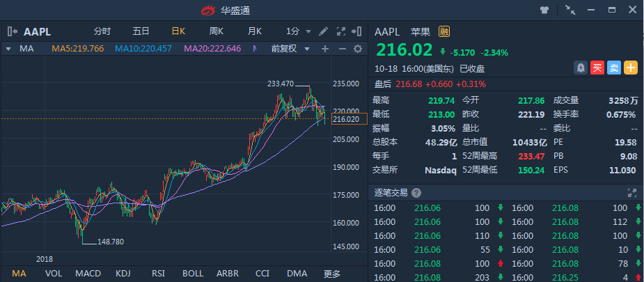Click the 今开 217.86 value
644x282 pixels.
point(531,100)
